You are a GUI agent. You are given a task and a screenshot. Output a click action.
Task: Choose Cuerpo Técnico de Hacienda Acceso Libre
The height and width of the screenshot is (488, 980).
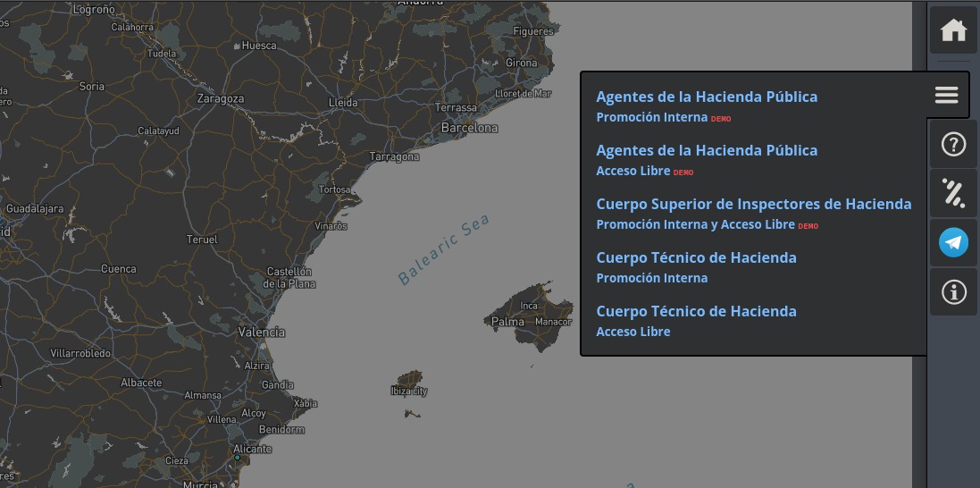tap(696, 320)
